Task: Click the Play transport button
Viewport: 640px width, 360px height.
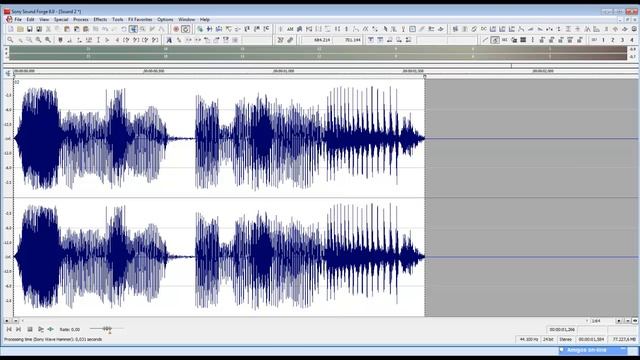Action: pyautogui.click(x=40, y=329)
